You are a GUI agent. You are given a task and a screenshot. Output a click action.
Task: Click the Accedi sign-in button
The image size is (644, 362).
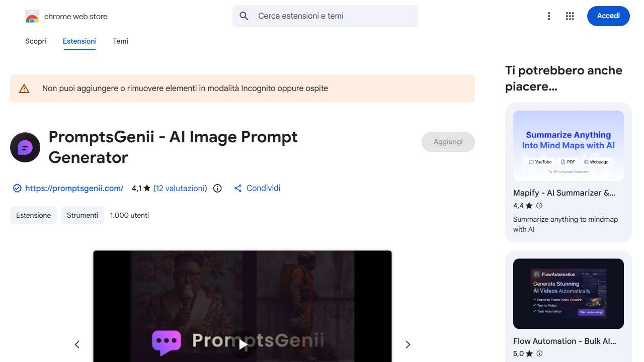click(x=608, y=16)
